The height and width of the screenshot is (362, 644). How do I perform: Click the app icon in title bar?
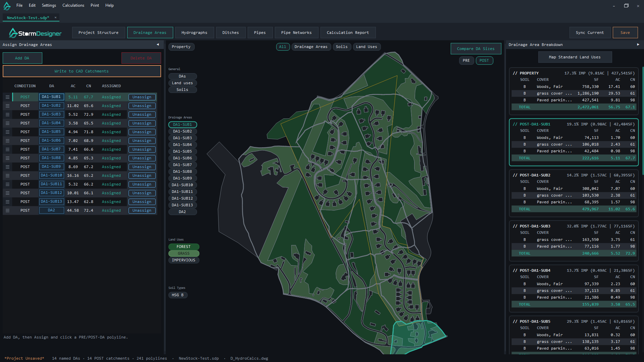[x=7, y=6]
